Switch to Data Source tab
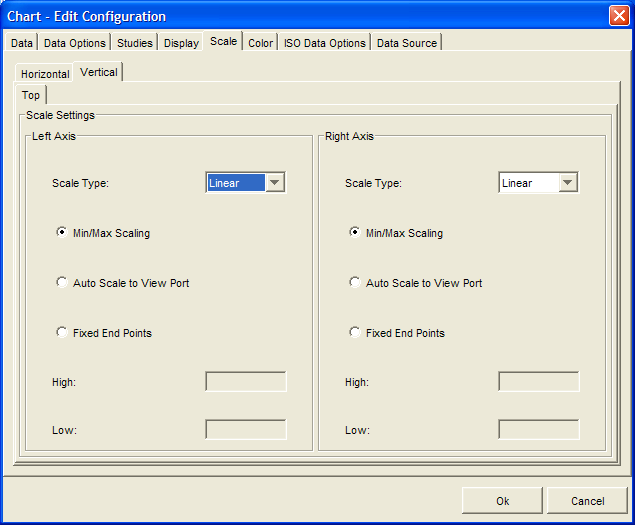Viewport: 635px width, 525px height. point(406,43)
